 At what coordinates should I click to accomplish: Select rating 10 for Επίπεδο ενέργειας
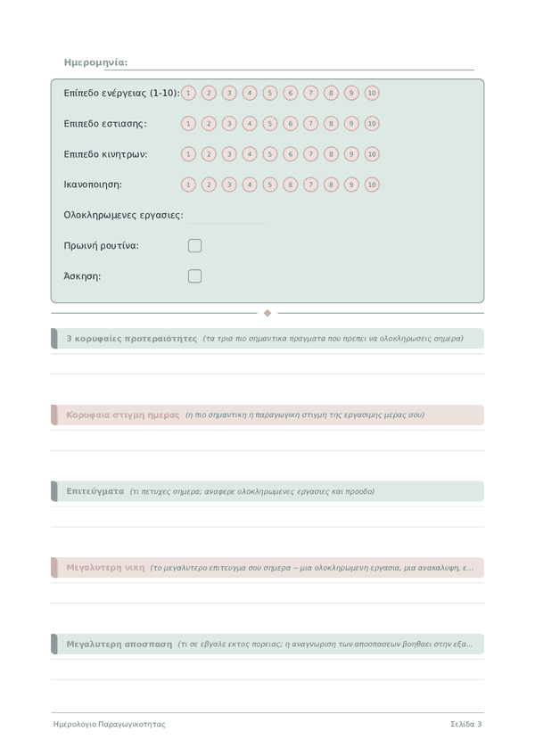pos(372,93)
